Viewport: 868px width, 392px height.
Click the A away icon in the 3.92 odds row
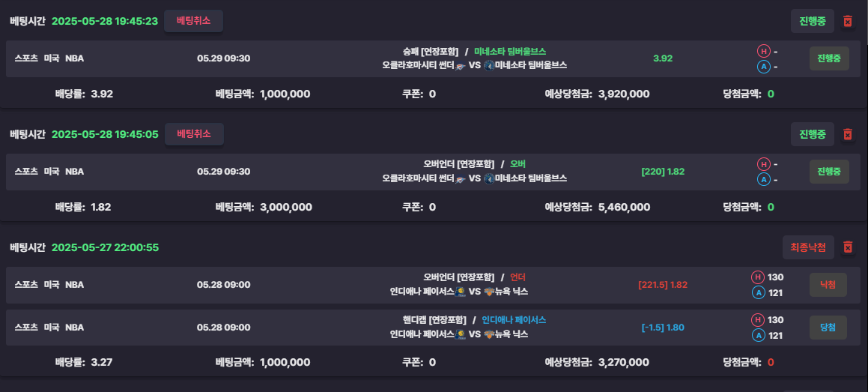(x=763, y=67)
